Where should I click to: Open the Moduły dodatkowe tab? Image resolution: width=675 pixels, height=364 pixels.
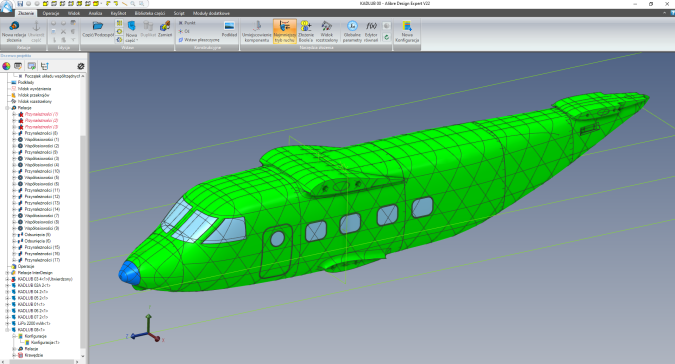[x=211, y=13]
